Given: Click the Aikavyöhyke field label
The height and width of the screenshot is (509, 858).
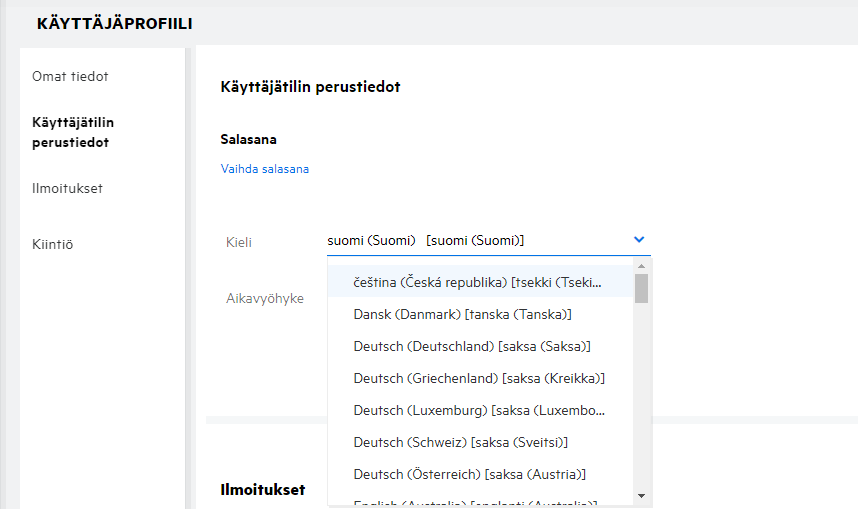Looking at the screenshot, I should (x=266, y=298).
